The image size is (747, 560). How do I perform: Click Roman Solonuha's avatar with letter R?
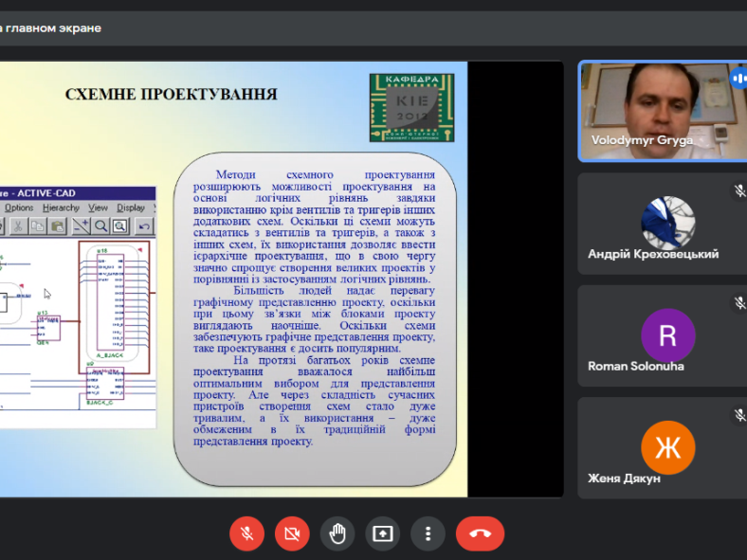click(667, 335)
